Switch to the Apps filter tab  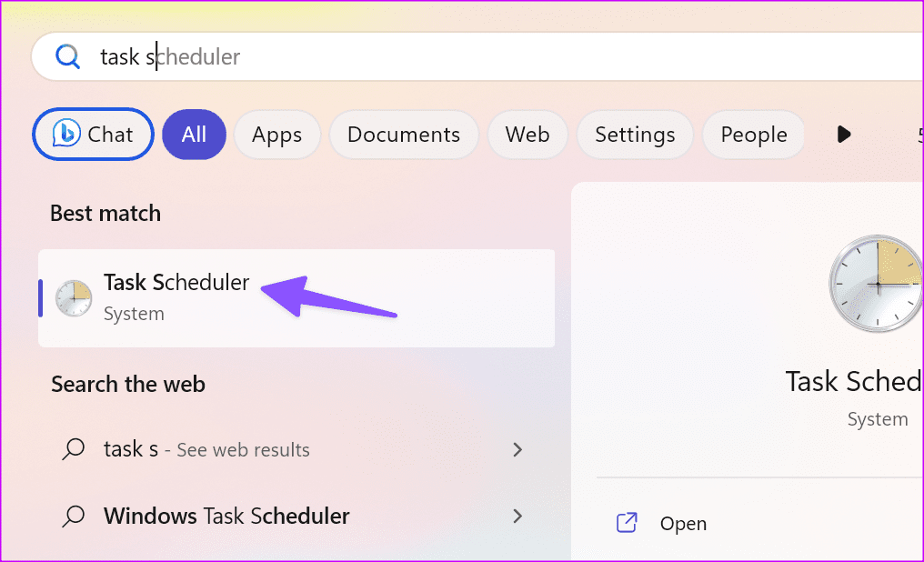pos(277,135)
